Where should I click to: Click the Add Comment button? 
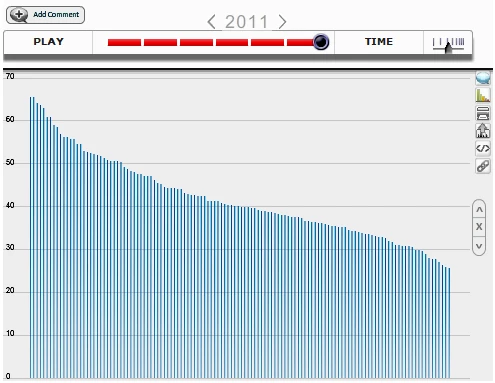(45, 15)
